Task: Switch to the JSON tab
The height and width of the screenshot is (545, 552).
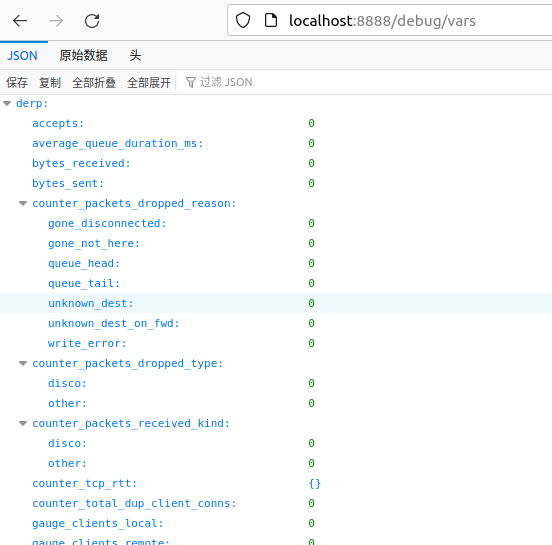Action: point(22,56)
